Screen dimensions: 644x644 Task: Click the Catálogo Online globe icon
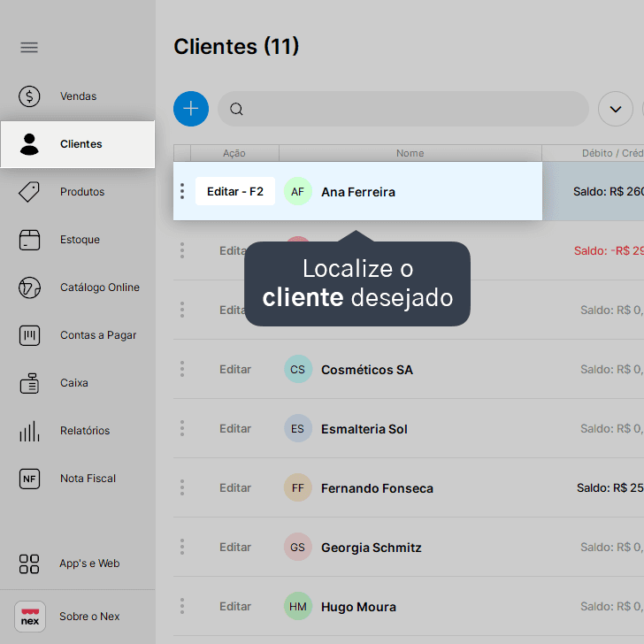pos(29,287)
